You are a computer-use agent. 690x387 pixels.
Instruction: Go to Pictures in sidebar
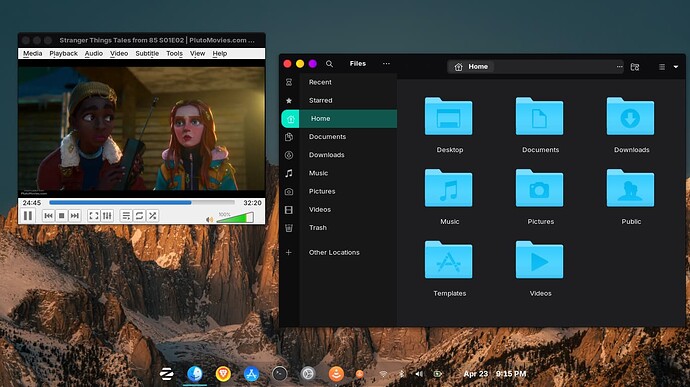click(x=322, y=191)
